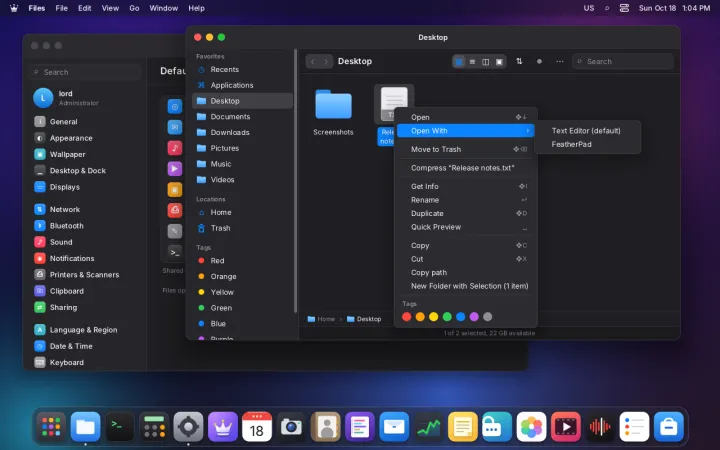The image size is (720, 450).
Task: Choose Duplicate in the context menu
Action: click(466, 214)
